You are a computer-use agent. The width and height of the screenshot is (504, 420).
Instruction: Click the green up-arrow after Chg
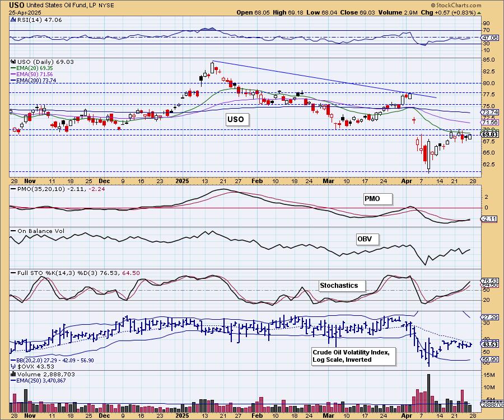(479, 13)
